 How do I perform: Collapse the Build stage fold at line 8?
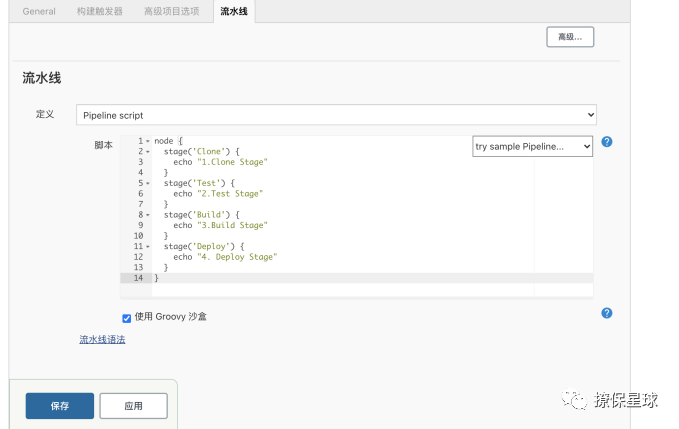click(148, 215)
